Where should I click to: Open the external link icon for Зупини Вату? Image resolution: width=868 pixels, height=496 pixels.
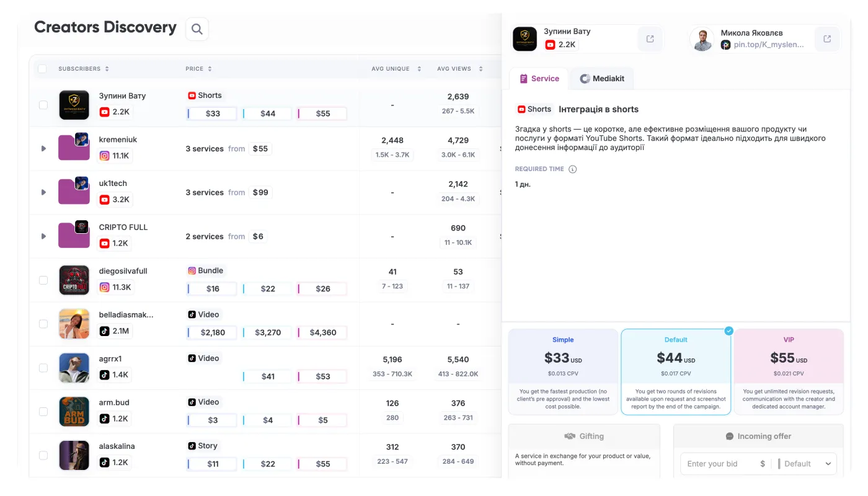pyautogui.click(x=650, y=38)
